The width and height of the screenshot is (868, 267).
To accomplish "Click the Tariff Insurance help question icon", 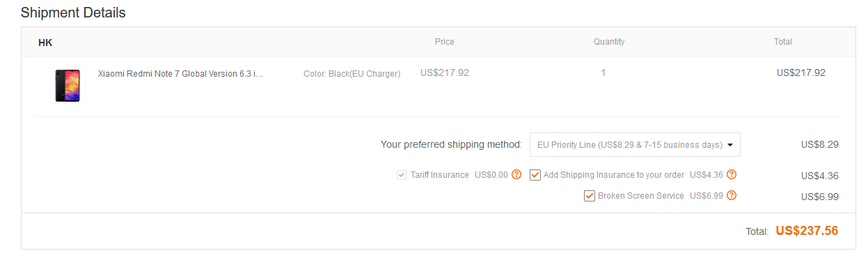I will (x=516, y=175).
